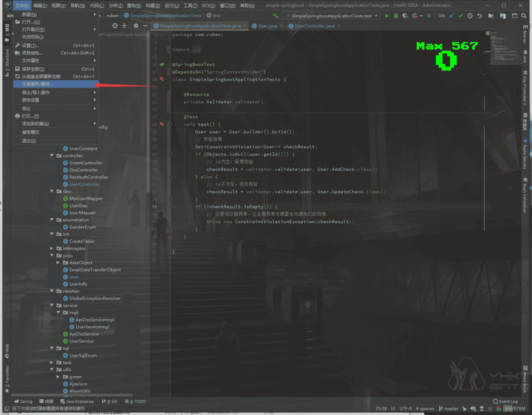Expand the interceptor folder in project tree

tap(52, 248)
